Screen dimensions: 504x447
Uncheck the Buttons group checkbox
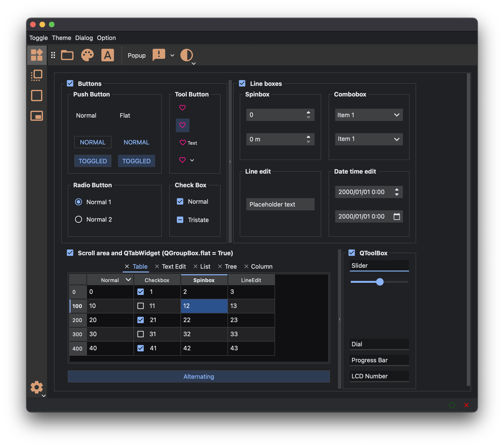click(70, 84)
